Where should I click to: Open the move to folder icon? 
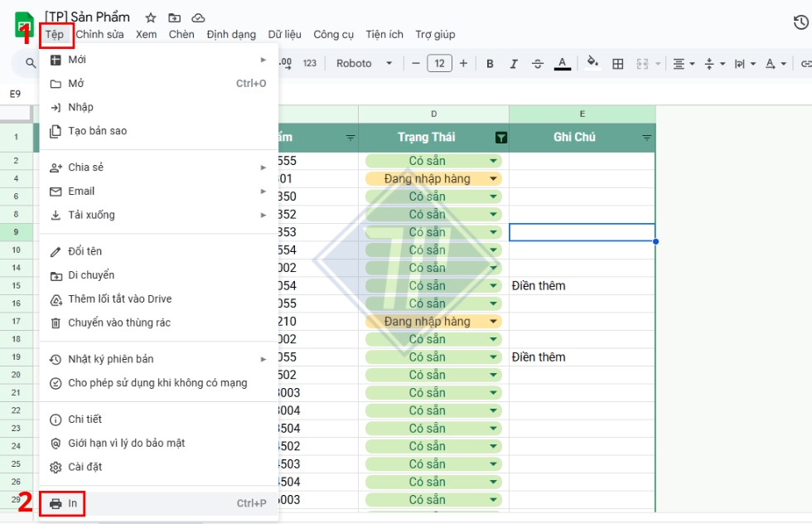click(174, 17)
